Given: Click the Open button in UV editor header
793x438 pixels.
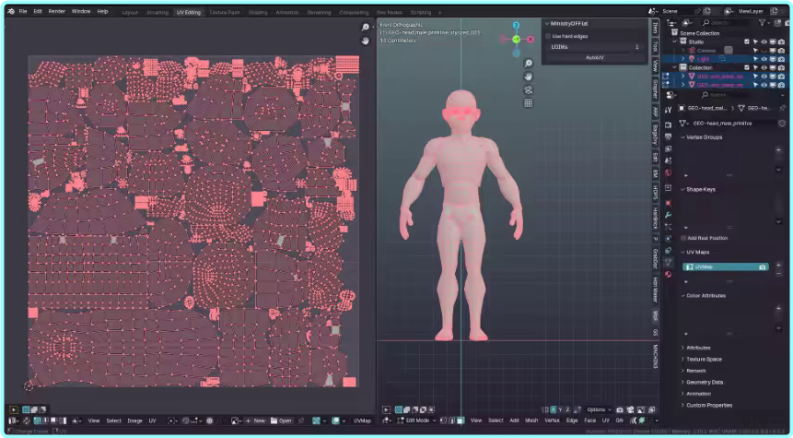Looking at the screenshot, I should pyautogui.click(x=283, y=420).
